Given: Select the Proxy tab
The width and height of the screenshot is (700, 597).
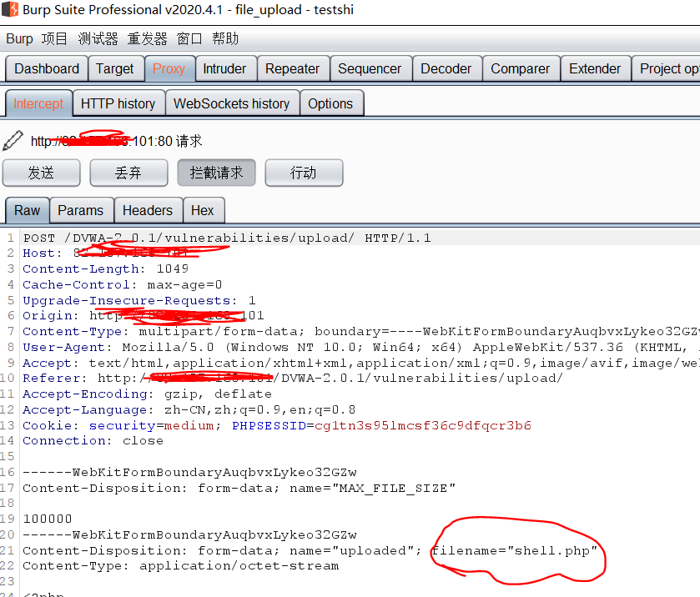Looking at the screenshot, I should [169, 68].
